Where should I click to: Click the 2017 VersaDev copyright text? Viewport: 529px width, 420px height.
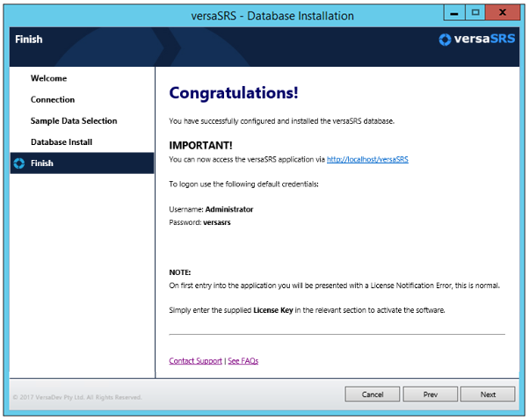(77, 397)
